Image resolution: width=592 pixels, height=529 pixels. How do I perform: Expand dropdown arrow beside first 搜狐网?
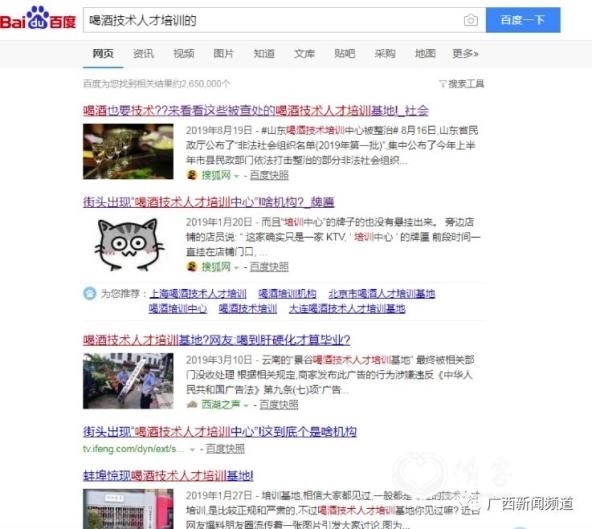237,176
